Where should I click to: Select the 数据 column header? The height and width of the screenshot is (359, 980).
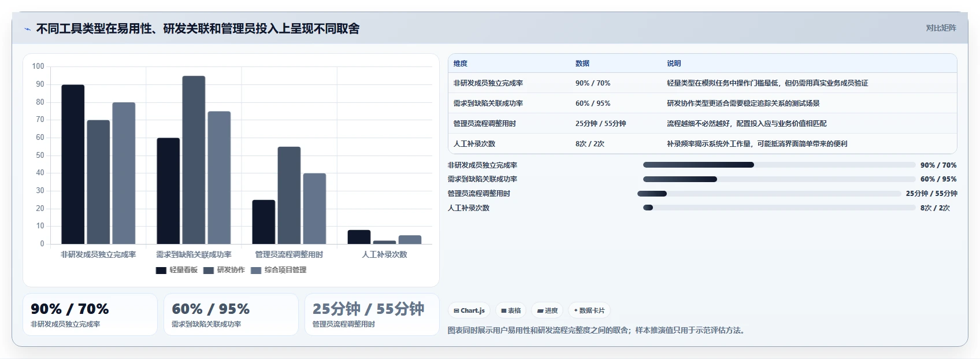pyautogui.click(x=582, y=64)
